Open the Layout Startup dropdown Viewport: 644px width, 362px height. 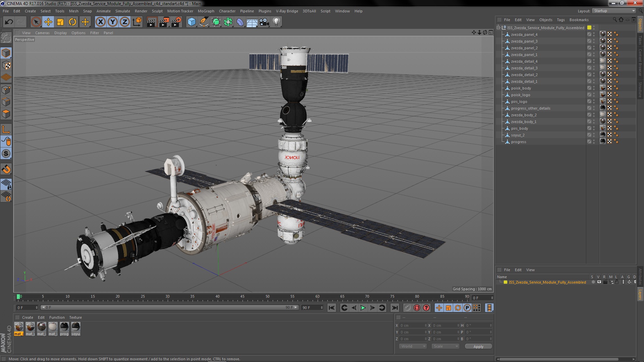click(614, 11)
